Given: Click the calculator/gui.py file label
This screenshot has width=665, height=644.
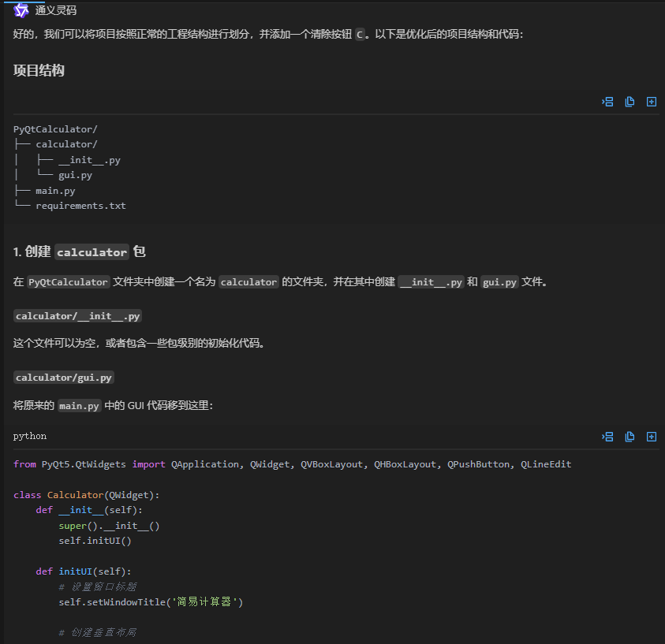Looking at the screenshot, I should (64, 378).
